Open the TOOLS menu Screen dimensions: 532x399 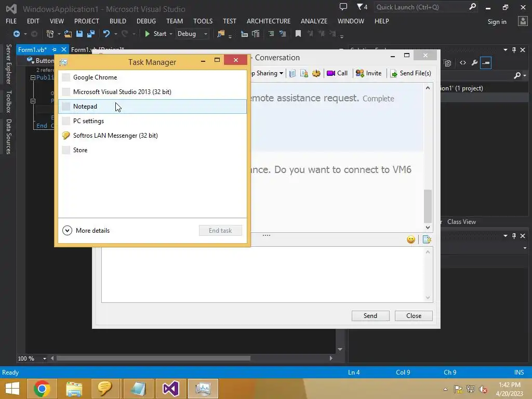(x=203, y=21)
